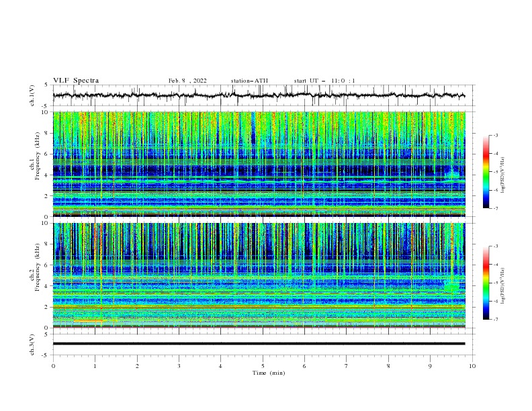
Task: Click the log(PSD) label beside ch.1 colorbar
Action: pos(503,175)
